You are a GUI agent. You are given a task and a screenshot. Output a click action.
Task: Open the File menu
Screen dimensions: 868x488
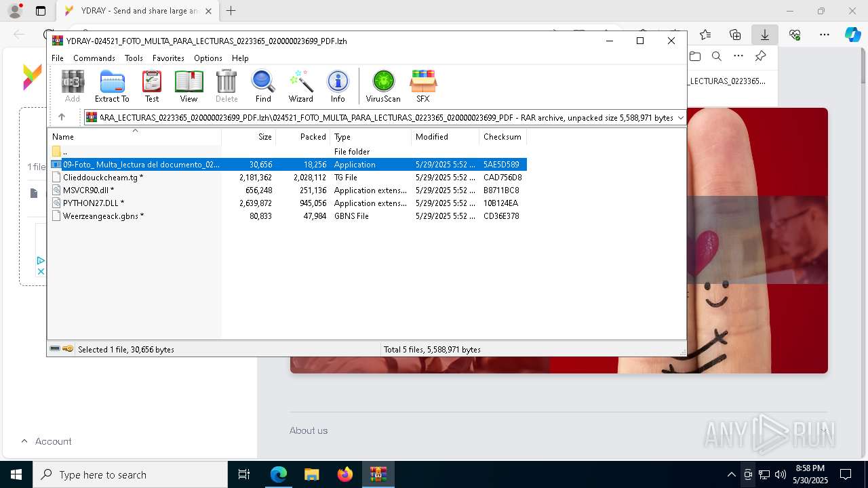[58, 58]
